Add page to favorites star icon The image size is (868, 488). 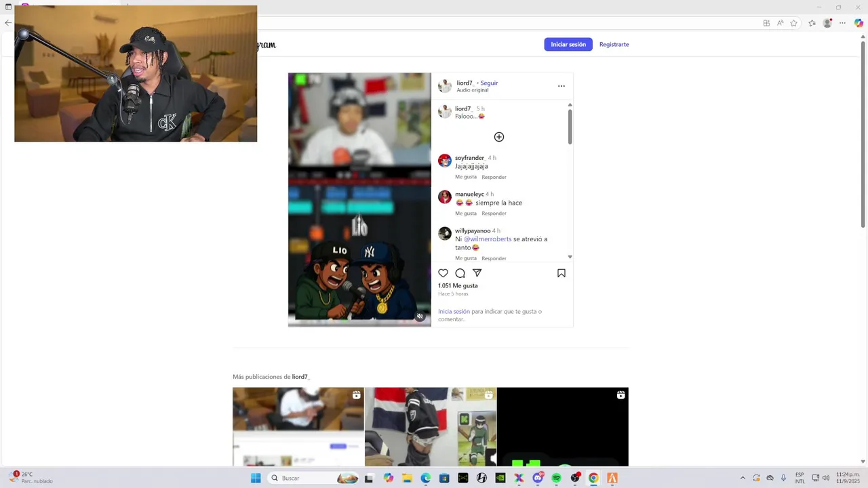click(793, 23)
